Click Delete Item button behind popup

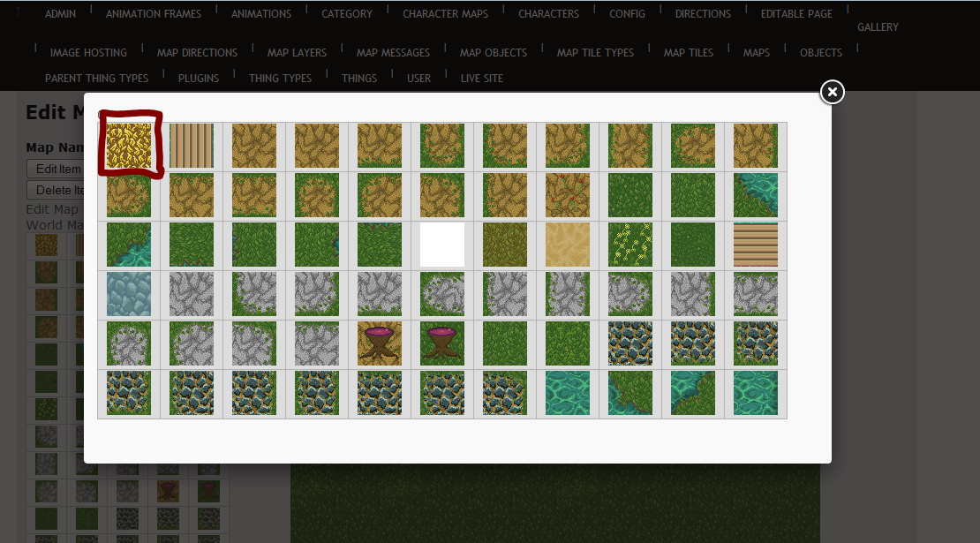56,190
